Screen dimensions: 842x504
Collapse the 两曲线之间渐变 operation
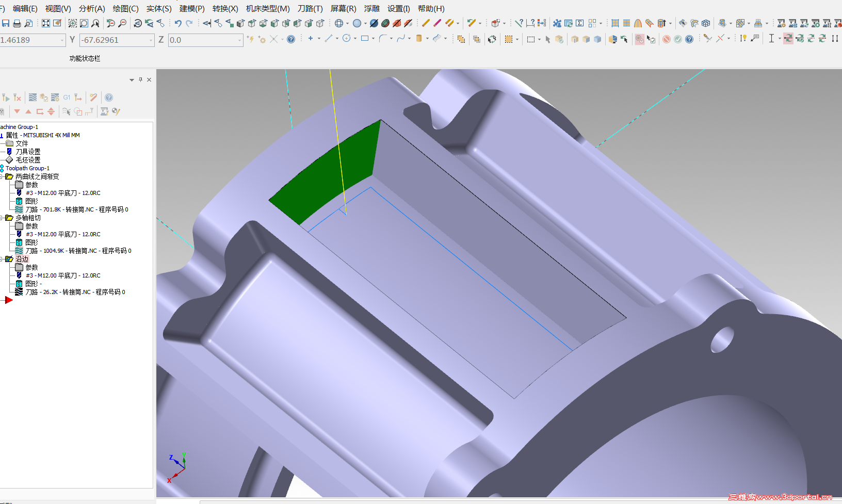(2, 176)
